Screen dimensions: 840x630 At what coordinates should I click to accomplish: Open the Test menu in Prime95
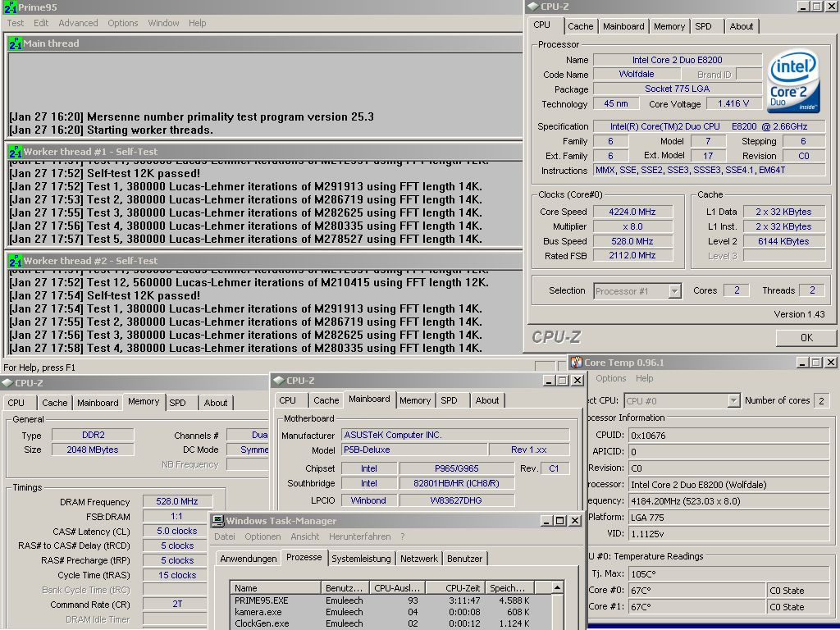point(15,23)
